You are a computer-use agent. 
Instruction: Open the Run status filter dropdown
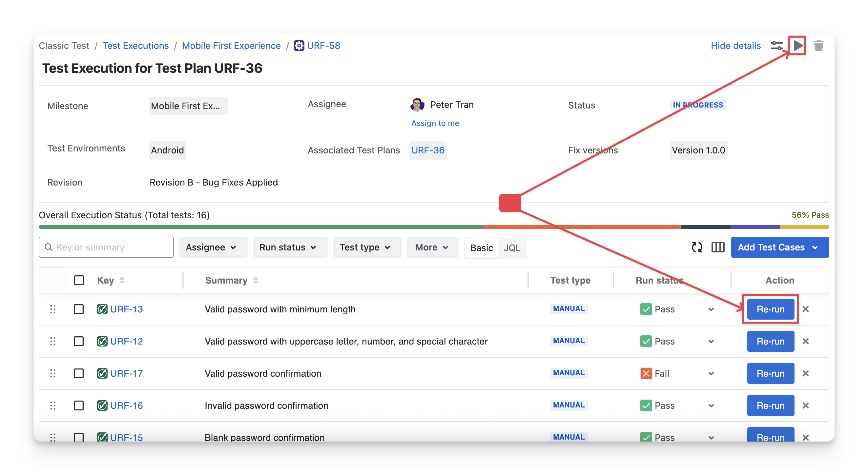[x=290, y=247]
